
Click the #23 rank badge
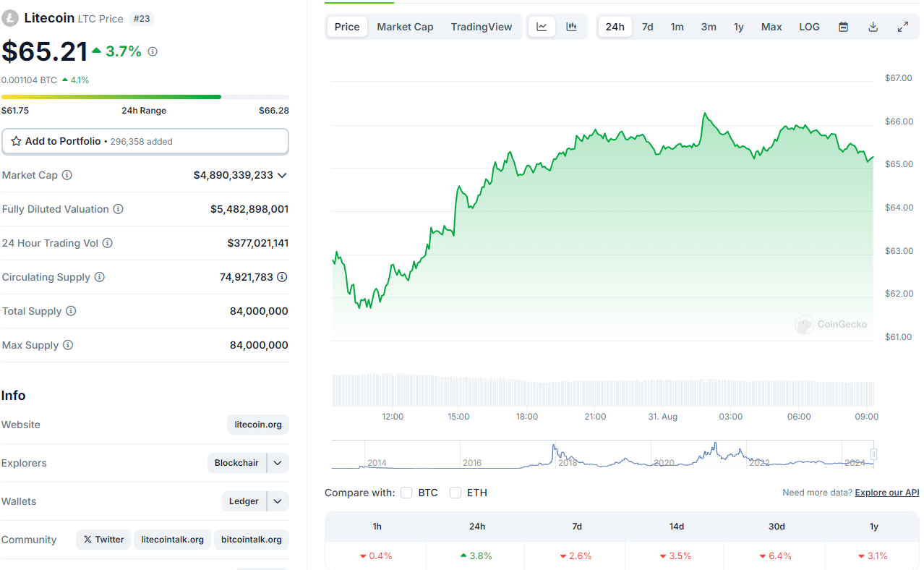click(142, 18)
